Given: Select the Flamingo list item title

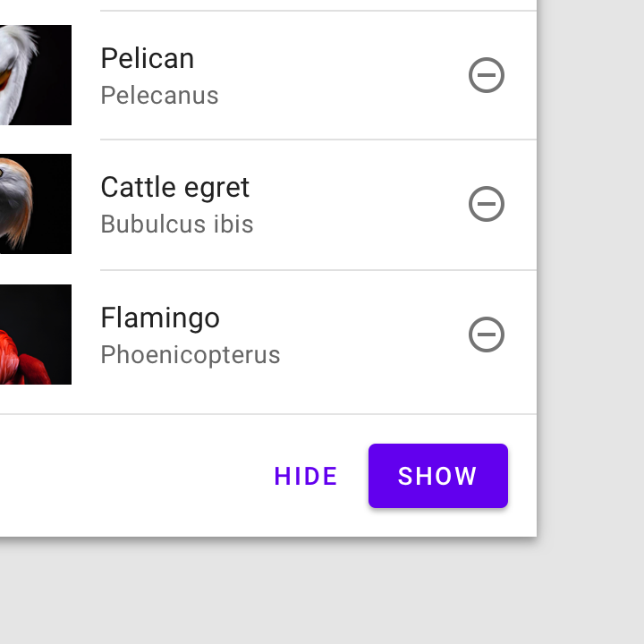Looking at the screenshot, I should coord(160,318).
